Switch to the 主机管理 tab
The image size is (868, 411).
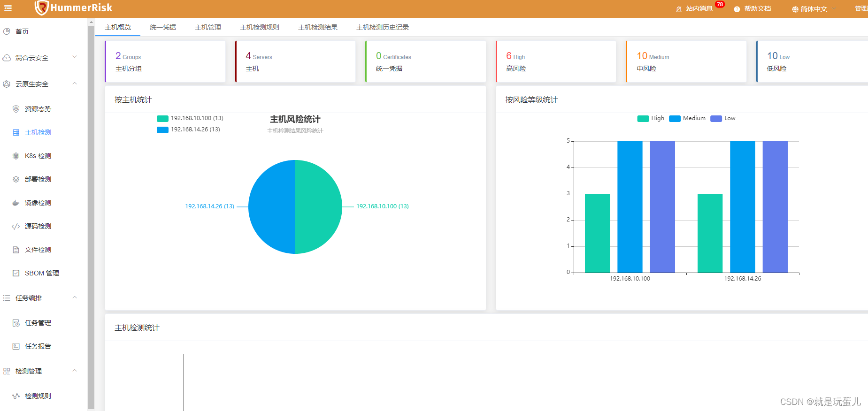tap(208, 27)
